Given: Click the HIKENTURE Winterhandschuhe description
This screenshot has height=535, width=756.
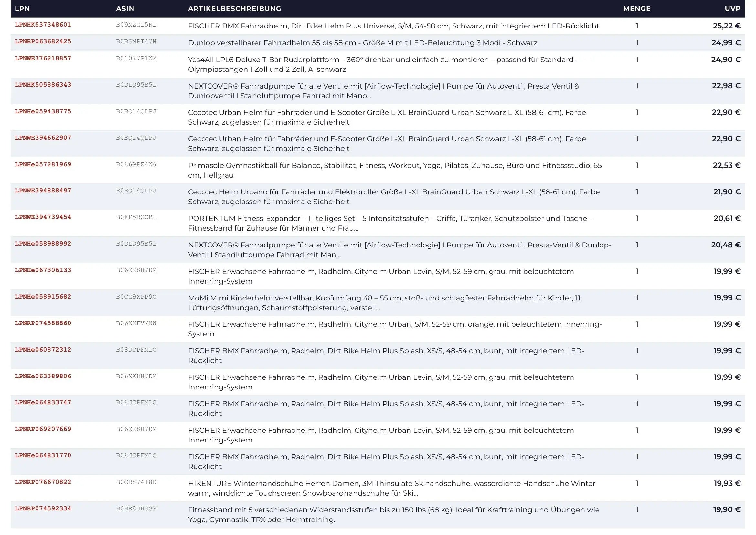Looking at the screenshot, I should 391,488.
